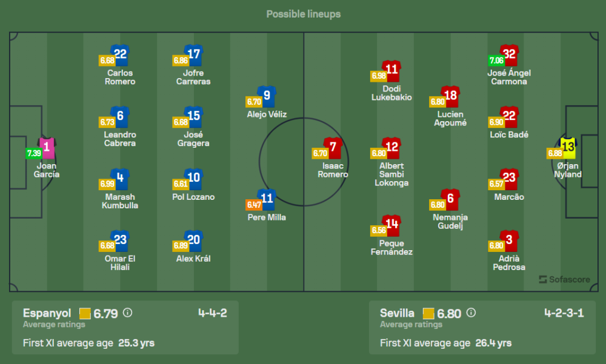Click the Espanyol team name
The height and width of the screenshot is (364, 606).
point(47,313)
